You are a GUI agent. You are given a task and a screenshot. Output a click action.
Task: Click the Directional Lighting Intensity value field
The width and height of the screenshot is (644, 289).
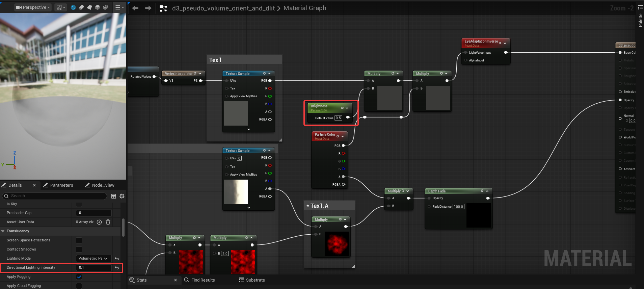(x=94, y=268)
